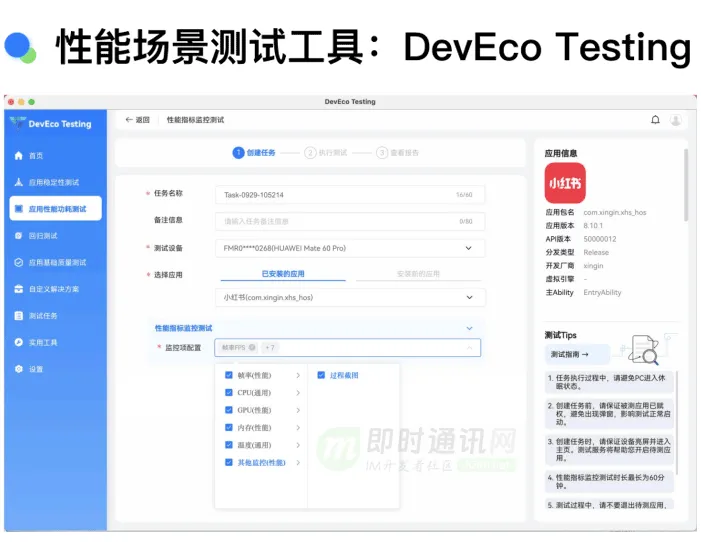
Task: Click the 小红书 app icon
Action: point(565,183)
